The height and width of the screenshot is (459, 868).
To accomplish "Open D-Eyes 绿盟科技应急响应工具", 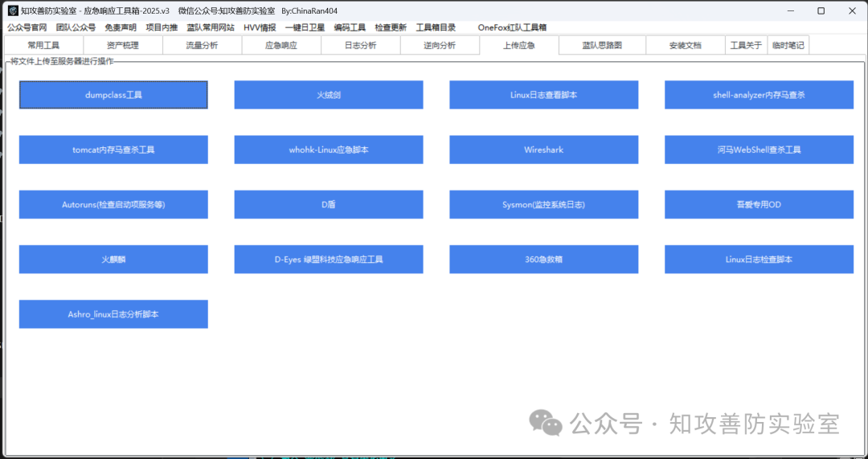I will click(329, 259).
